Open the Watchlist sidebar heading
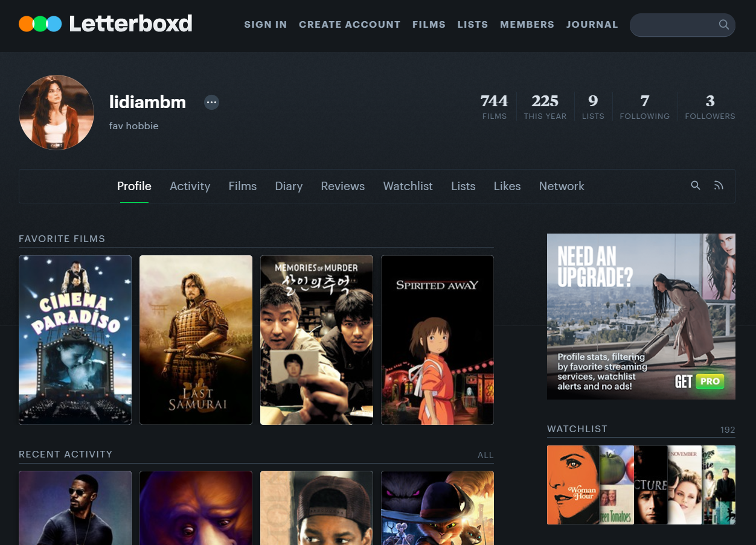This screenshot has height=545, width=756. coord(577,429)
